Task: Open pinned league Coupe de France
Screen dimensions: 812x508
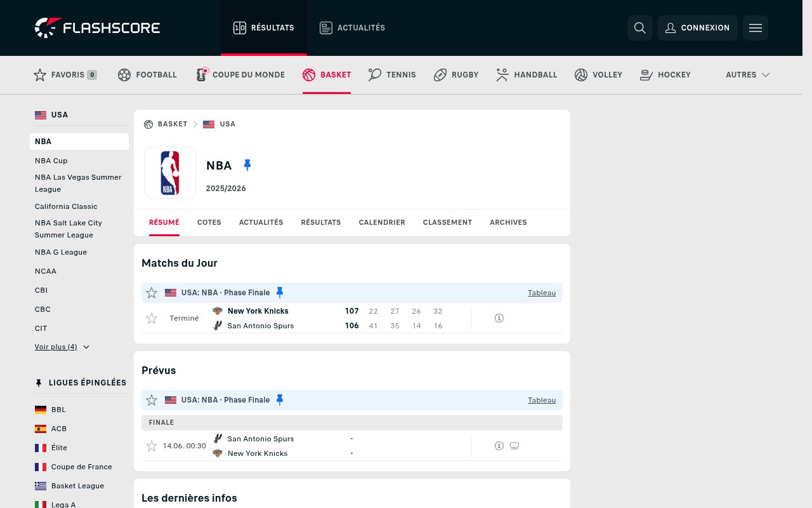Action: 74,467
